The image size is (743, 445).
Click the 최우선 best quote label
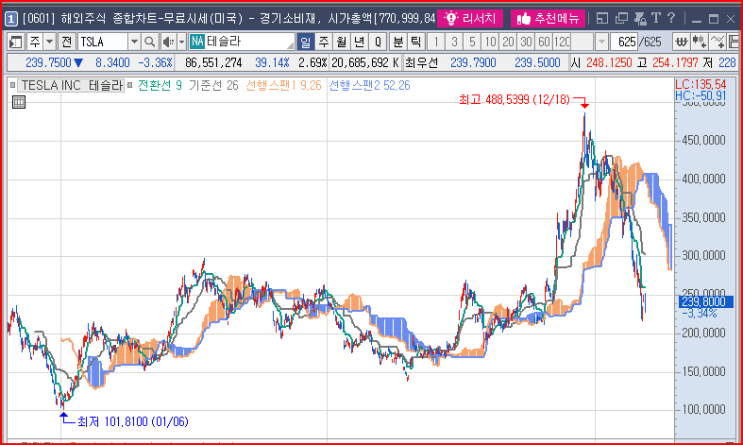click(421, 63)
